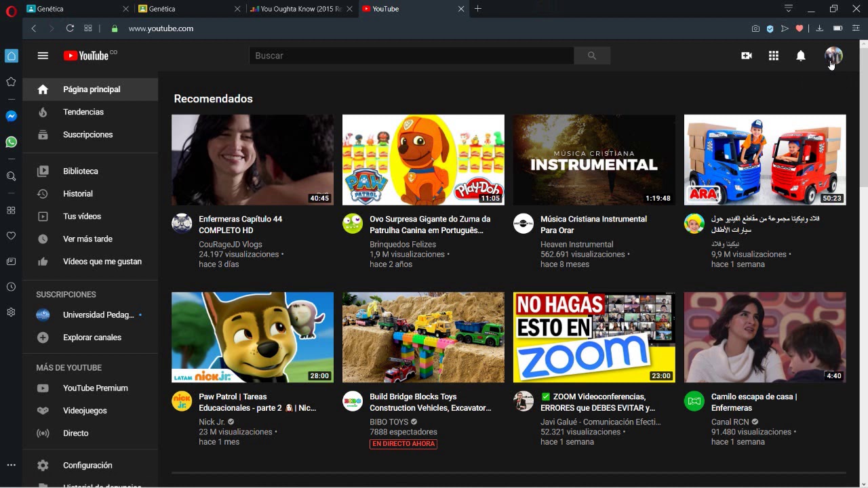Click the search magnifier button

(592, 56)
